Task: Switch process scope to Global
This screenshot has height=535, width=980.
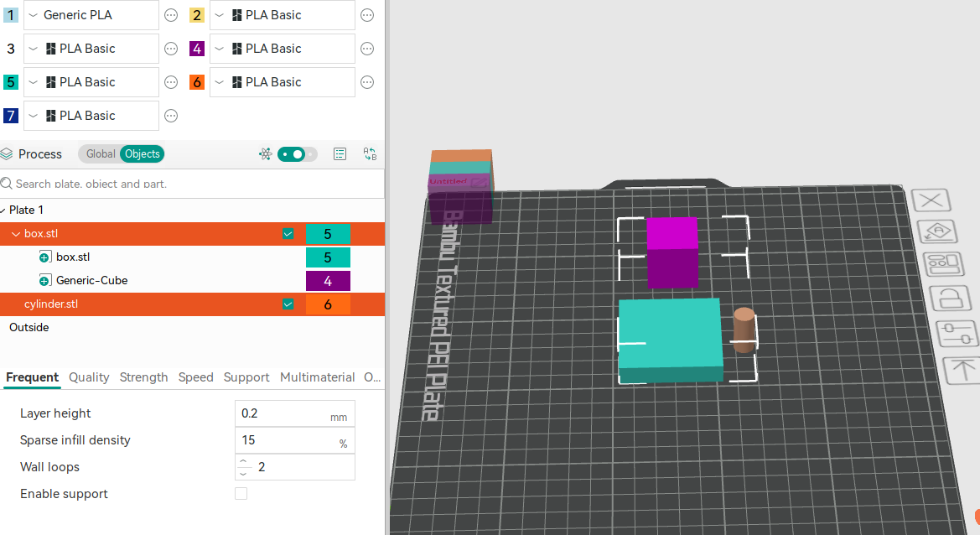Action: click(101, 153)
